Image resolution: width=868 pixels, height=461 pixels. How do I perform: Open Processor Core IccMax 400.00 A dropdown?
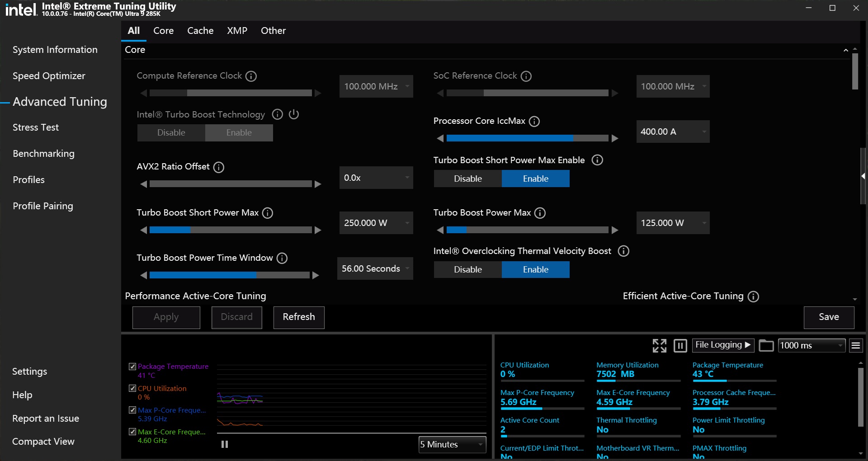pos(673,132)
